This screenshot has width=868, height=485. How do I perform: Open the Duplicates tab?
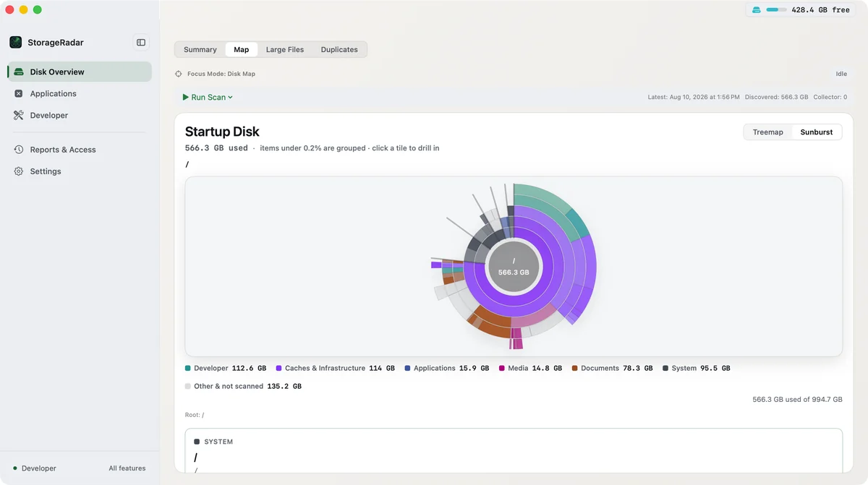[x=339, y=50]
